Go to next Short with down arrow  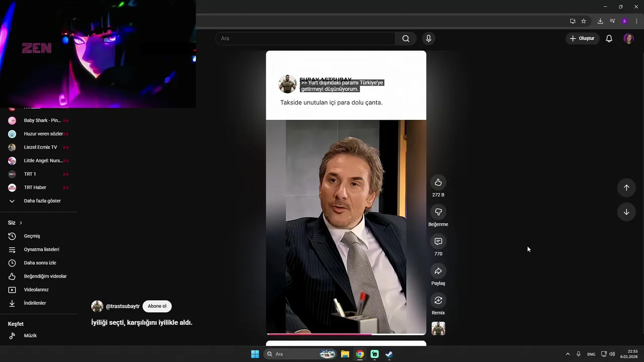pos(626,212)
